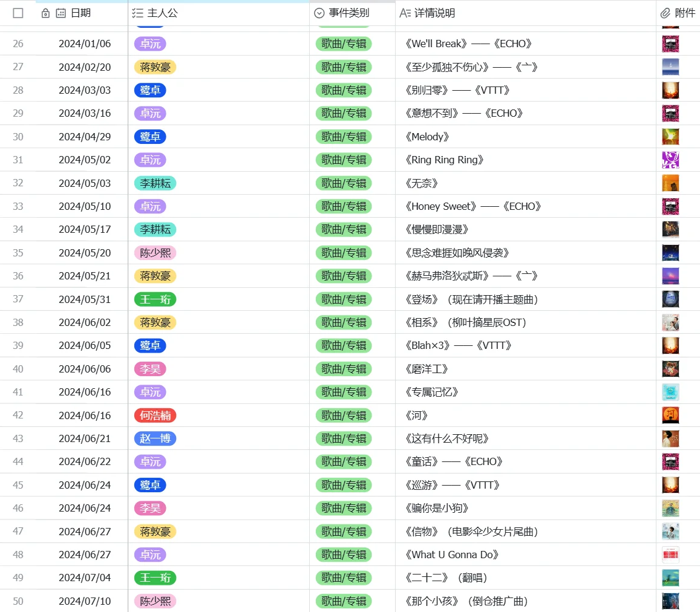
Task: Open attachment thumbnail for 《河》 row
Action: pos(670,415)
